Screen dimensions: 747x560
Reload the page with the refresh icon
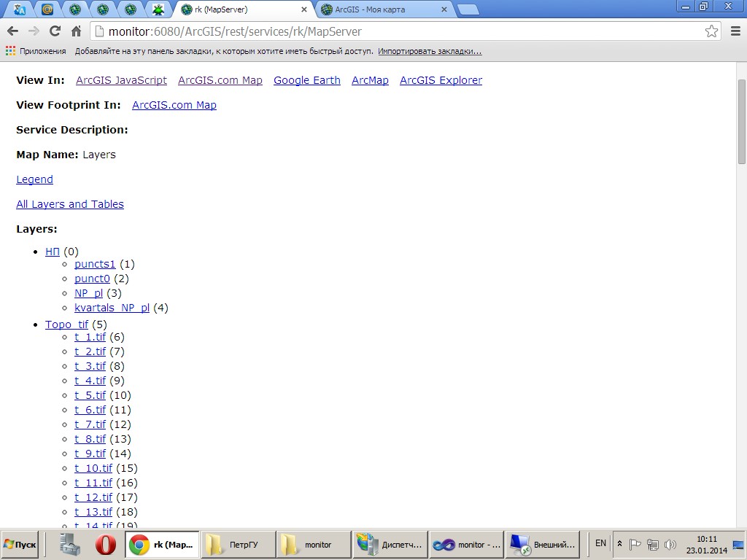(x=55, y=31)
